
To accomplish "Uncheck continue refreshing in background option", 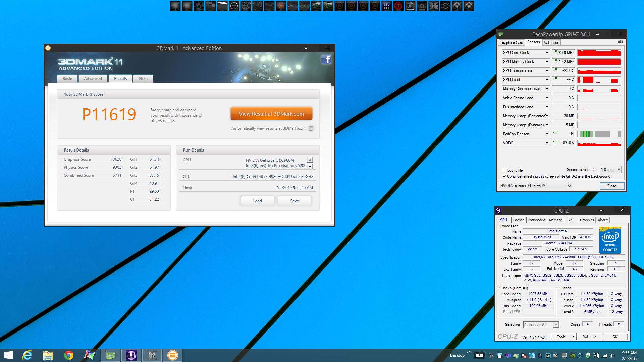I will point(504,176).
